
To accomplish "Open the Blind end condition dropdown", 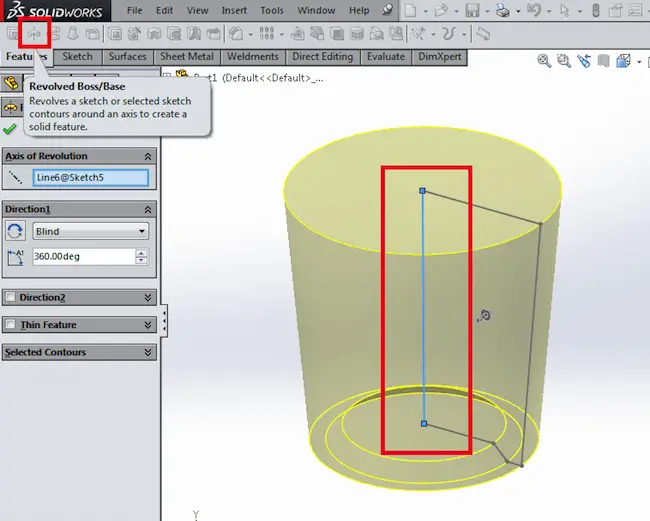I will click(x=142, y=231).
